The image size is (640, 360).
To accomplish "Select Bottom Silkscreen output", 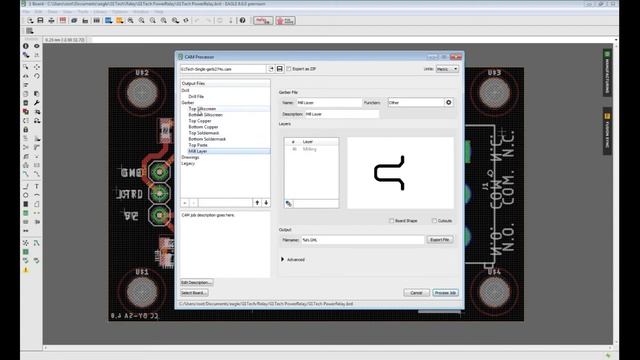I will pos(205,115).
